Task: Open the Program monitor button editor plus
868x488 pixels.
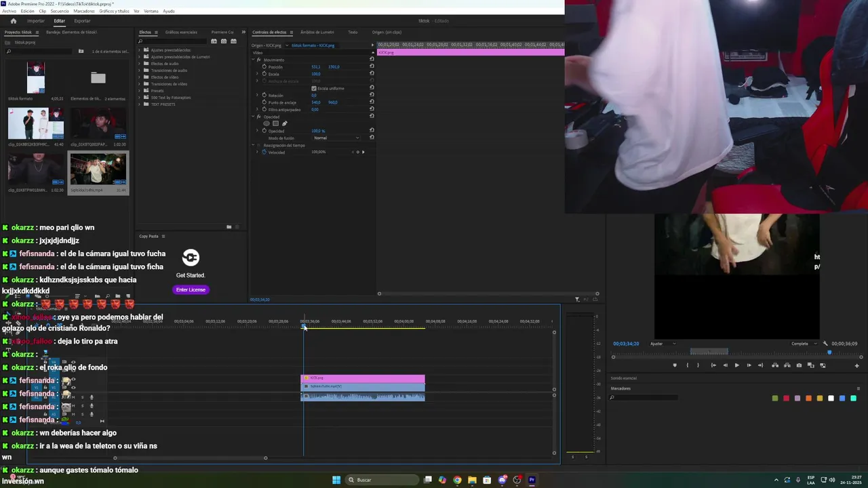Action: click(x=856, y=366)
